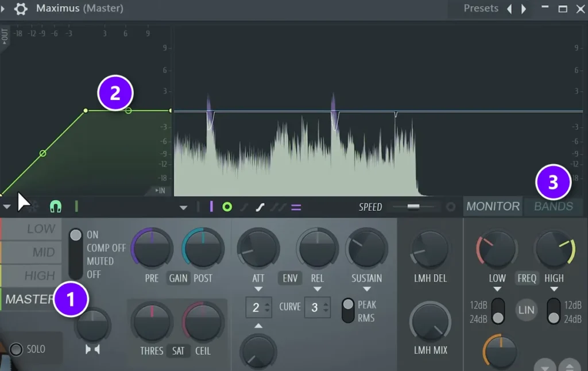The height and width of the screenshot is (371, 588).
Task: Toggle the HIGH crossover 12dB/24dB switch
Action: pos(554,311)
